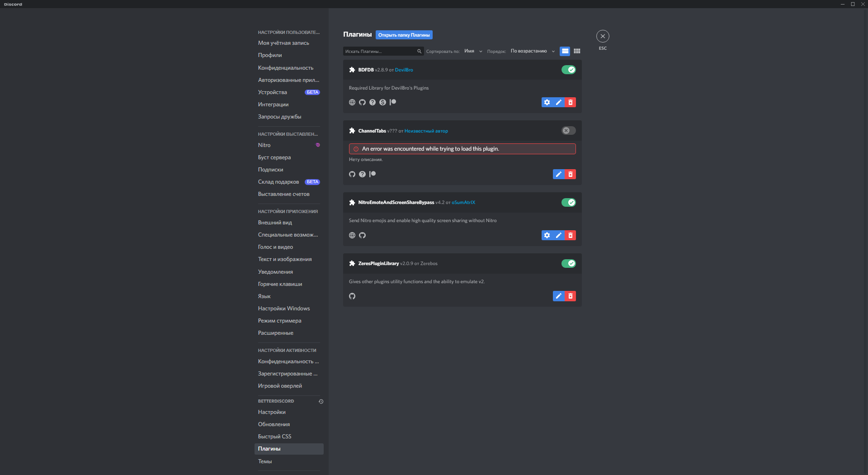Image resolution: width=868 pixels, height=475 pixels.
Task: Open Язык settings page
Action: coord(289,296)
